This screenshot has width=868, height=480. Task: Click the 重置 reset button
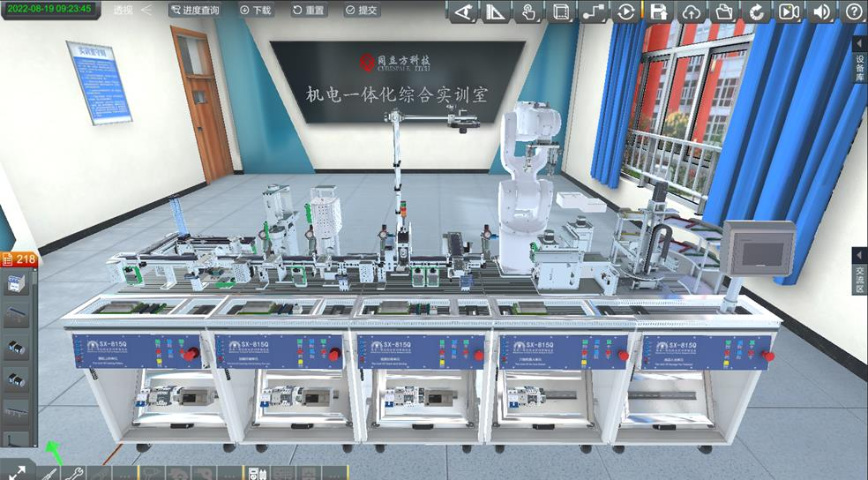pos(307,11)
